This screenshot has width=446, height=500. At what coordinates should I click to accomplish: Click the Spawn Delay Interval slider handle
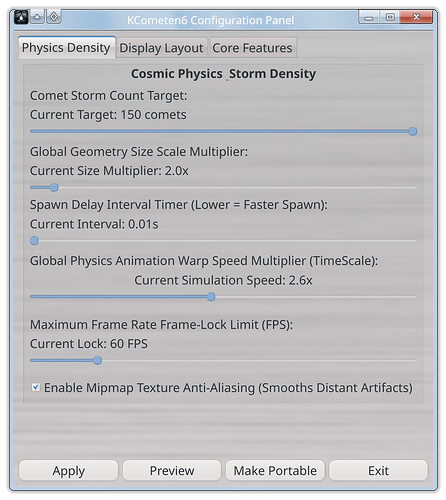pyautogui.click(x=34, y=241)
